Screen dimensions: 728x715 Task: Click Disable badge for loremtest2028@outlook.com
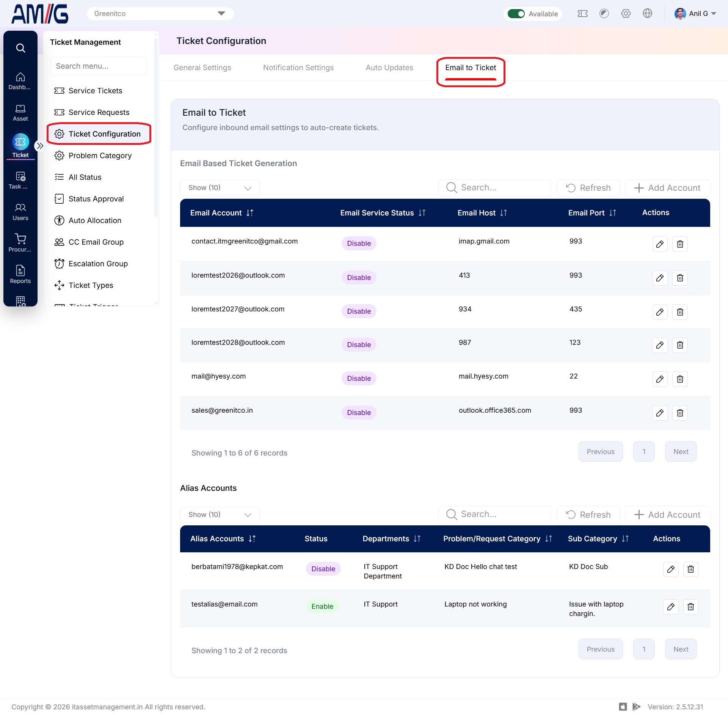point(359,345)
